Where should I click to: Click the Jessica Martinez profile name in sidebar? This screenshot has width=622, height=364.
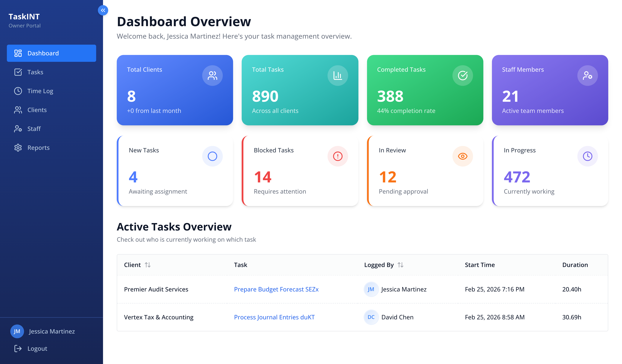[52, 331]
